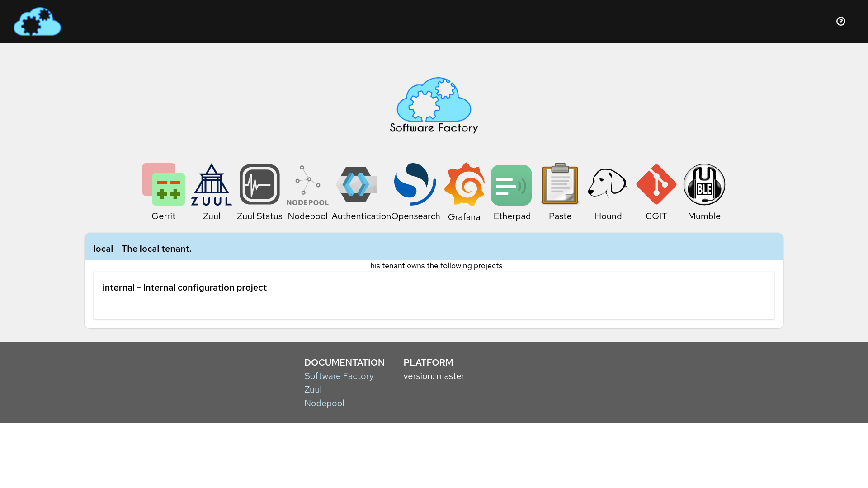Click the large Software Factory center logo
Screen dimensions: 868x488
click(434, 105)
